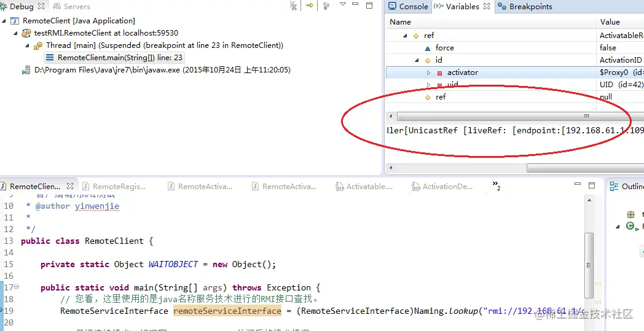Viewport: 644px width, 331px height.
Task: Click the value "null" in Variables
Action: coord(606,97)
